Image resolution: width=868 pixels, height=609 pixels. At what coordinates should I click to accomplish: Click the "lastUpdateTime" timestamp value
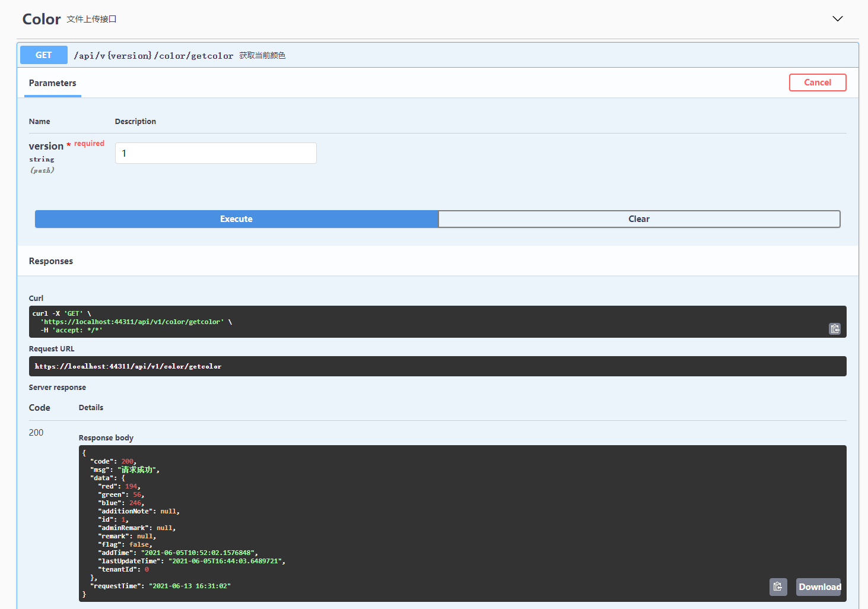[x=225, y=561]
